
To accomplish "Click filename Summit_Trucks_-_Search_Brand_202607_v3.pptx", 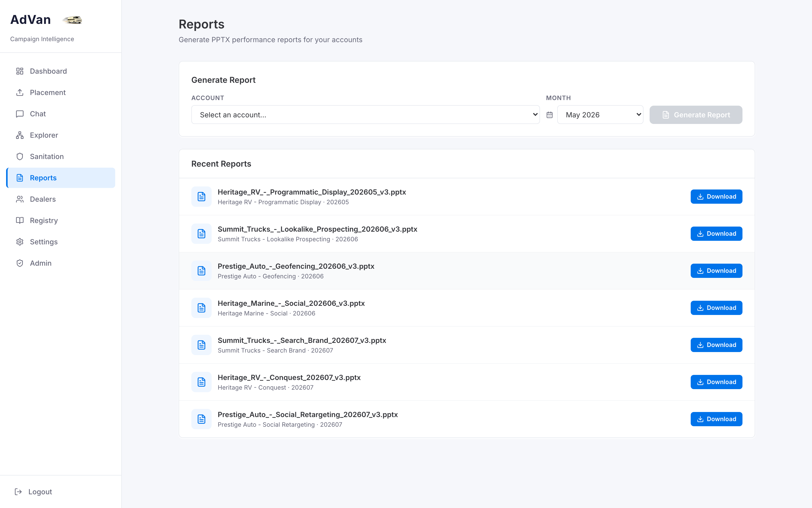I will coord(302,340).
